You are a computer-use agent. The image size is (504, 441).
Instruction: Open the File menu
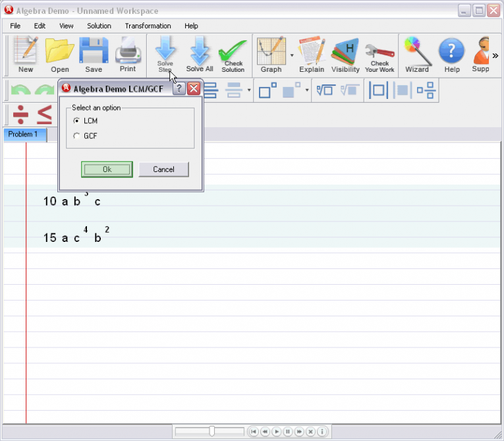(15, 26)
